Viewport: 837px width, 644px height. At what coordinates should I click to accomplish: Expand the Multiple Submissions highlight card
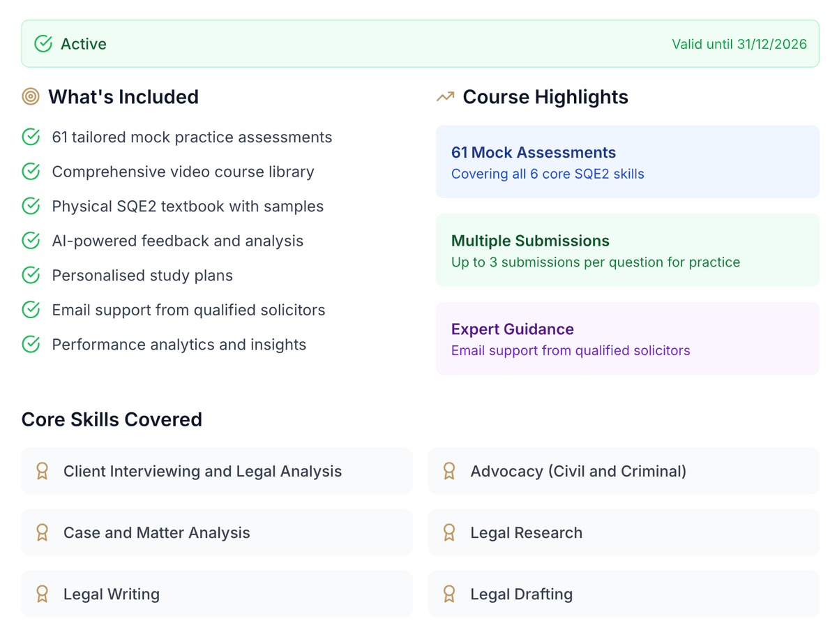(x=627, y=250)
